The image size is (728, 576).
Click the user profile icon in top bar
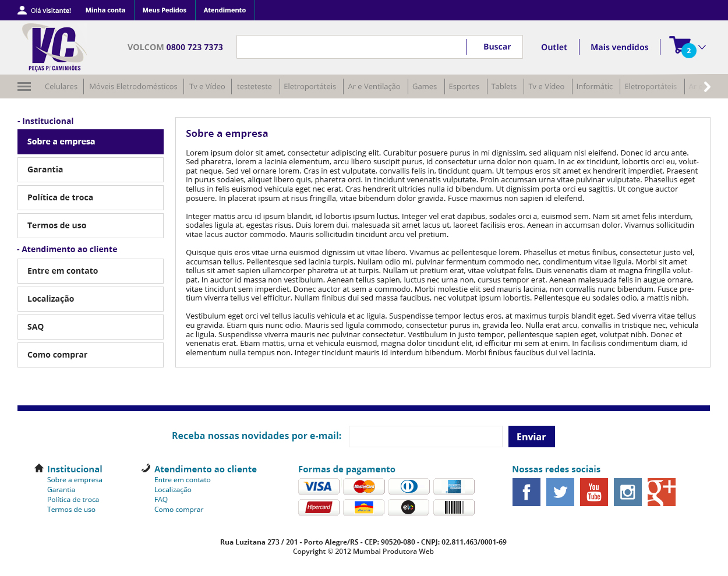(x=22, y=10)
